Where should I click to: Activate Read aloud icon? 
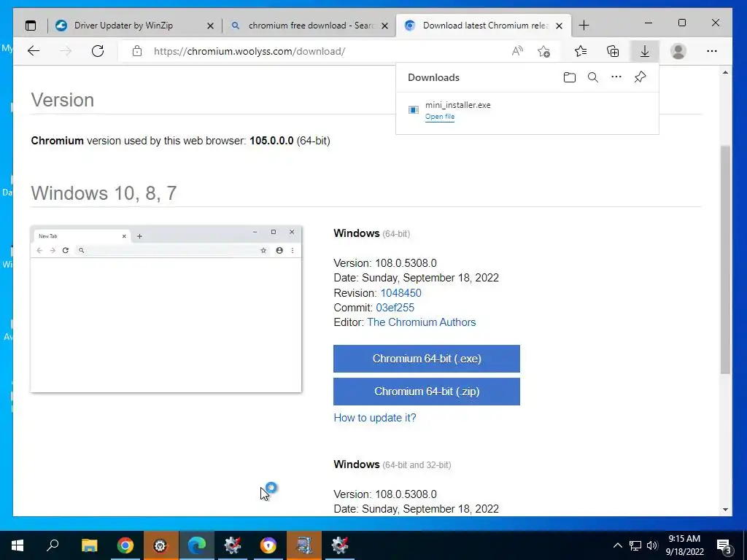coord(517,51)
